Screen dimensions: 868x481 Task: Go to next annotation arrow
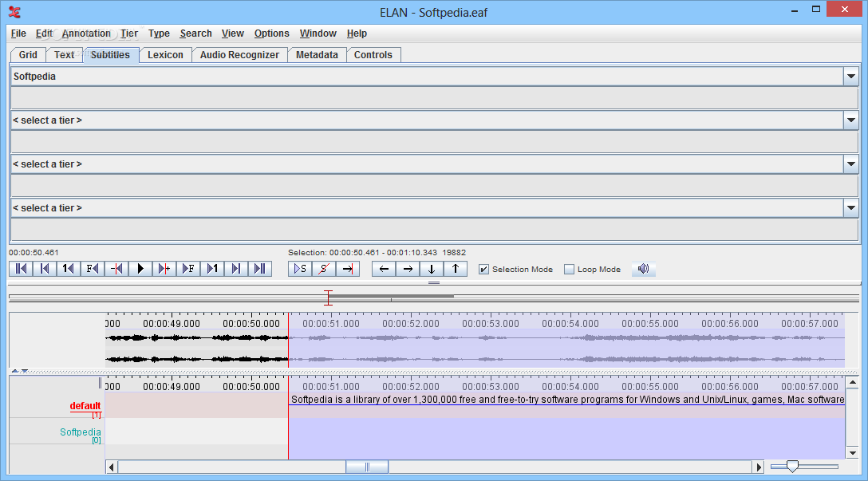coord(408,269)
